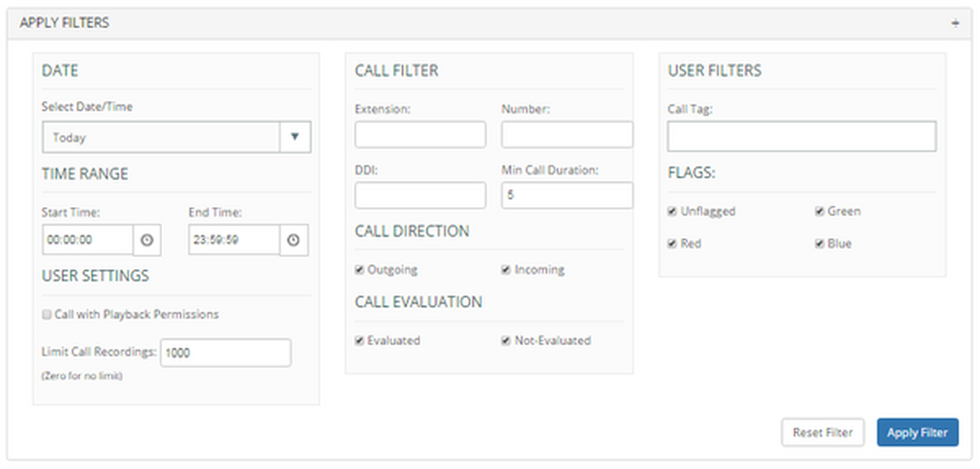Open the Select Date/Time dropdown arrow
980x469 pixels.
click(x=295, y=137)
